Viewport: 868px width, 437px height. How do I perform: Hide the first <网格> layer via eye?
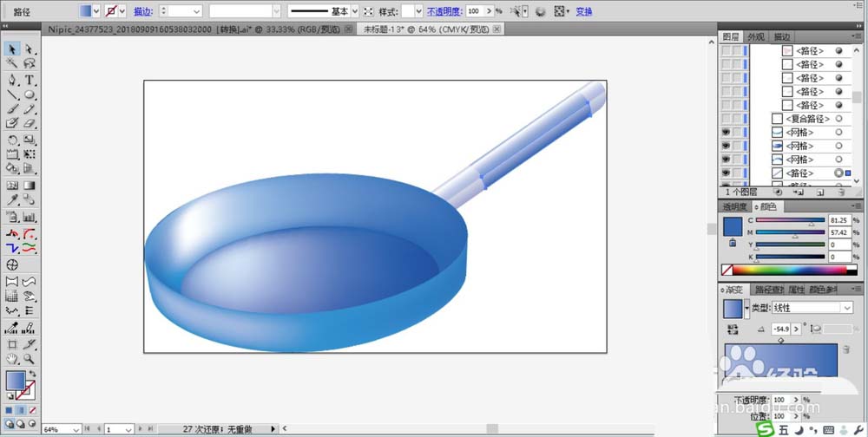[726, 132]
